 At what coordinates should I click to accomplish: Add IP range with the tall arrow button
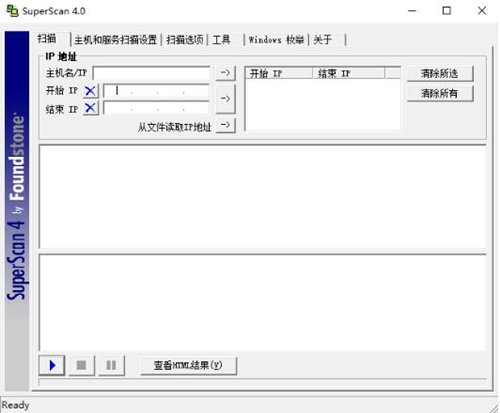click(x=226, y=99)
